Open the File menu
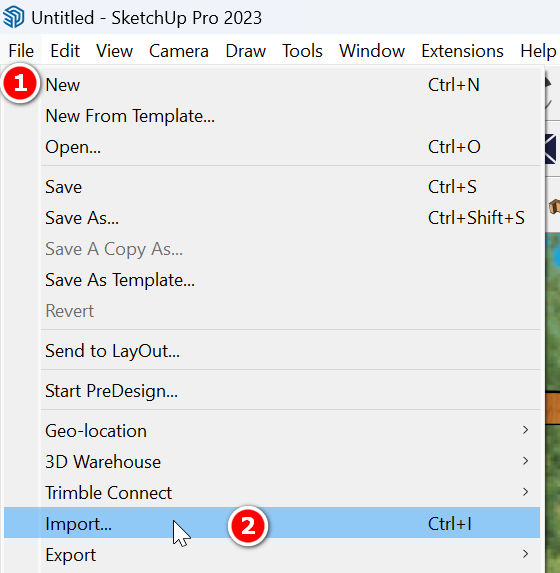 click(21, 51)
